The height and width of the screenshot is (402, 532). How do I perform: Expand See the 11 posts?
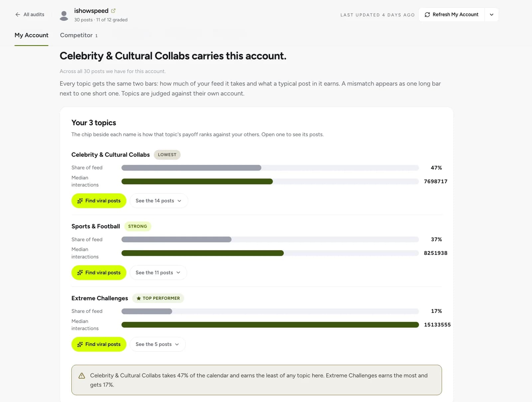[x=158, y=272]
